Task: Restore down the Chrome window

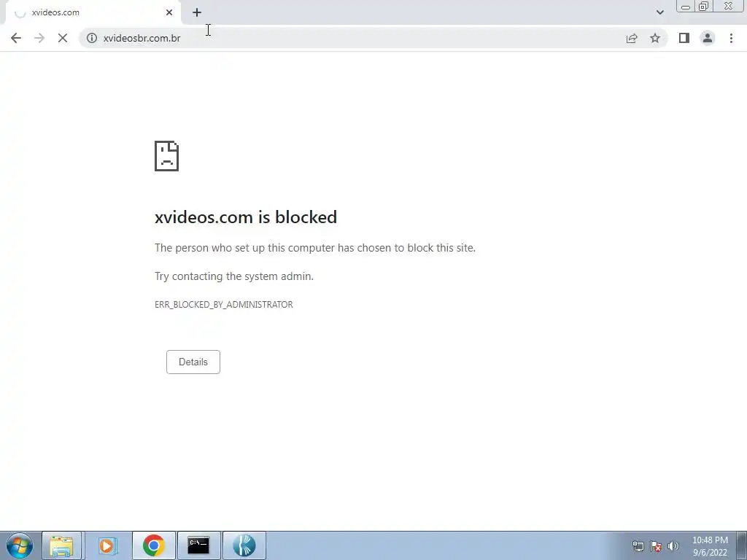Action: pyautogui.click(x=704, y=7)
